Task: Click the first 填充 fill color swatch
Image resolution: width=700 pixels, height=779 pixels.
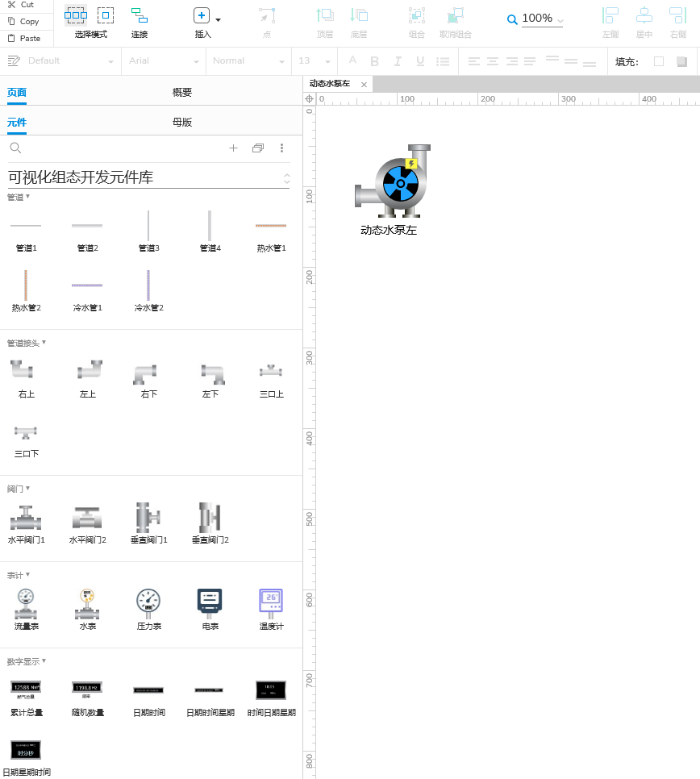Action: pyautogui.click(x=659, y=61)
